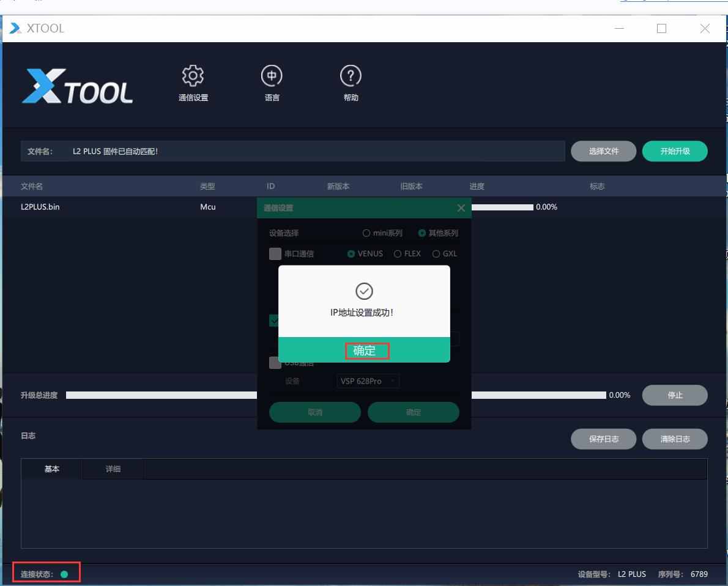Click the 选择文件 button
The height and width of the screenshot is (586, 728).
tap(603, 151)
